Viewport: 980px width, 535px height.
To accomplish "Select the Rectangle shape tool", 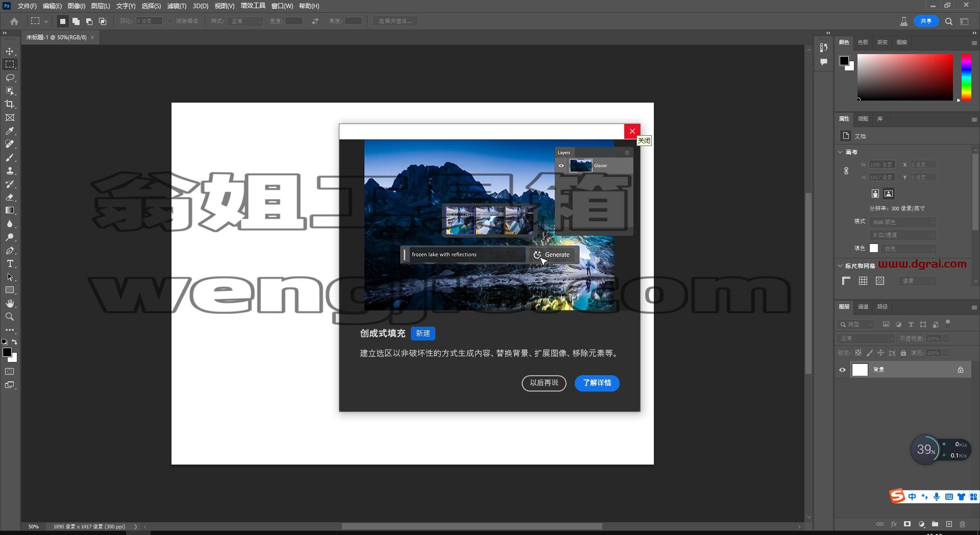I will (10, 290).
